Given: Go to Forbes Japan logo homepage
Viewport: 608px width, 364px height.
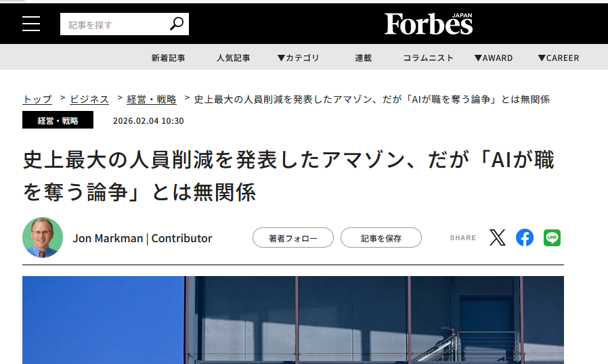Looking at the screenshot, I should click(429, 24).
